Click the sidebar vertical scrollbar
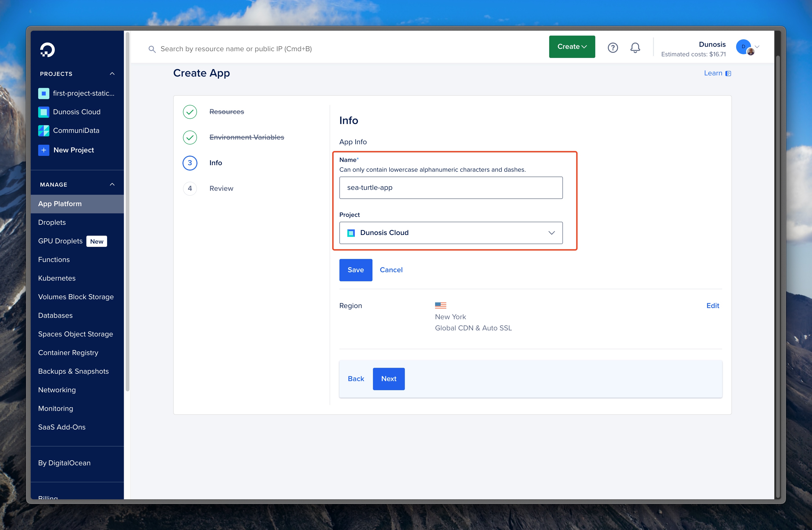Screen dimensions: 812x530 [128, 211]
